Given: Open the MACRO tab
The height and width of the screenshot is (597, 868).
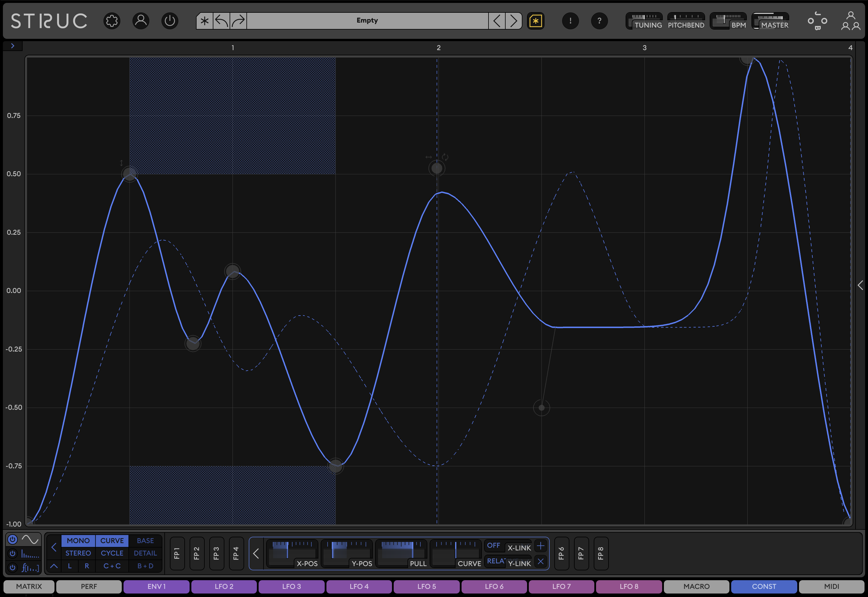Looking at the screenshot, I should pyautogui.click(x=696, y=587).
